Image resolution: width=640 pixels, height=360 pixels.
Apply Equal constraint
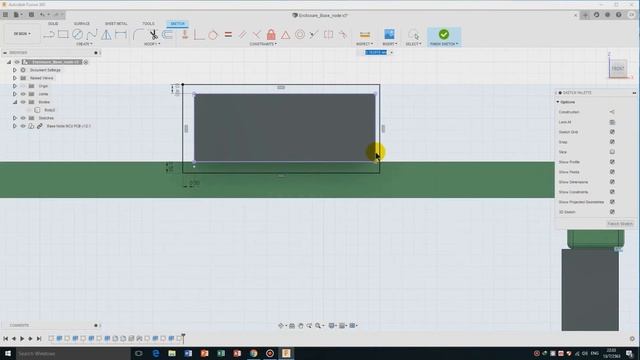pyautogui.click(x=228, y=35)
